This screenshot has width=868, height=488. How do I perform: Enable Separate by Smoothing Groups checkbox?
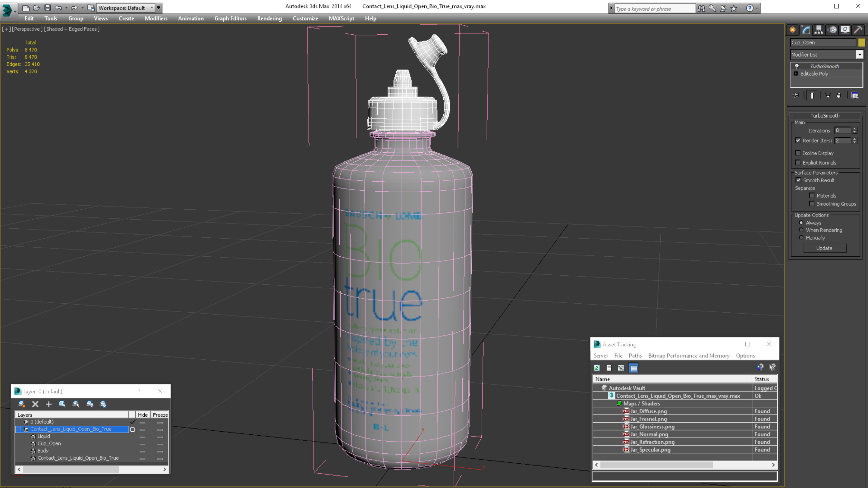[x=812, y=203]
